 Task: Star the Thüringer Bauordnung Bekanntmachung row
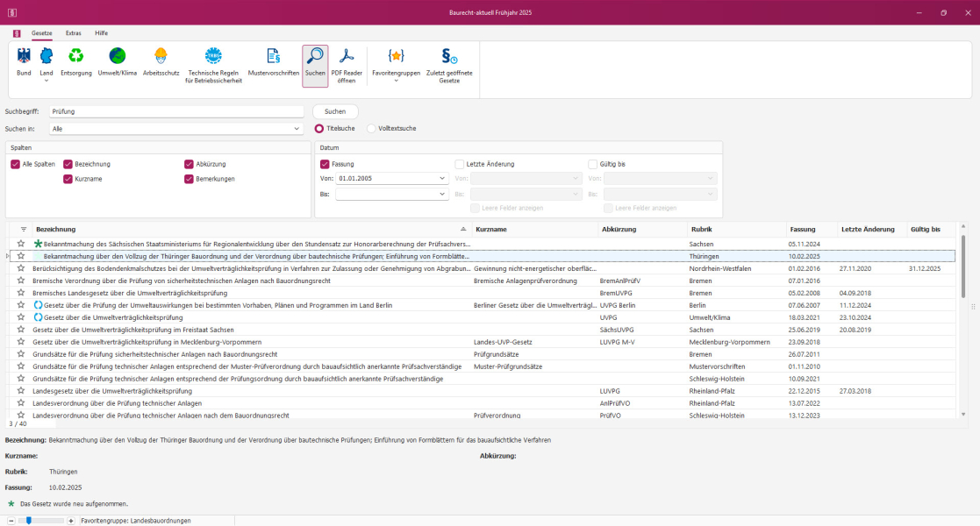click(x=21, y=256)
